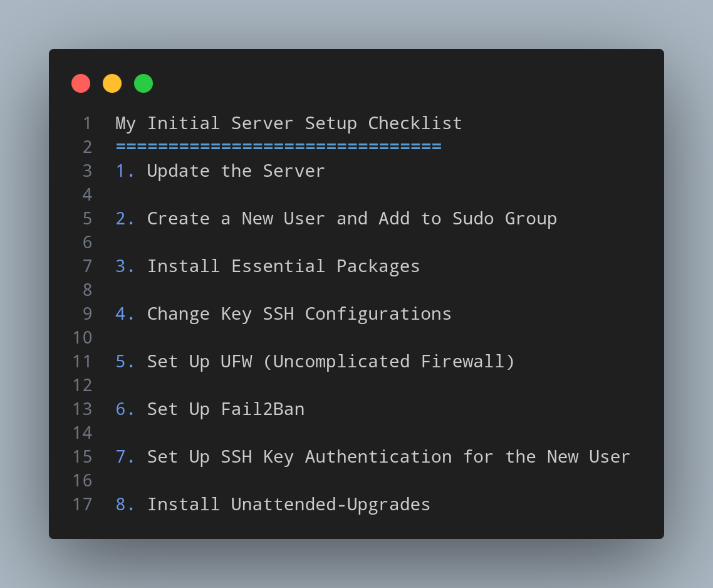Click Create a New User and Add to Sudo Group
The height and width of the screenshot is (588, 713).
351,218
